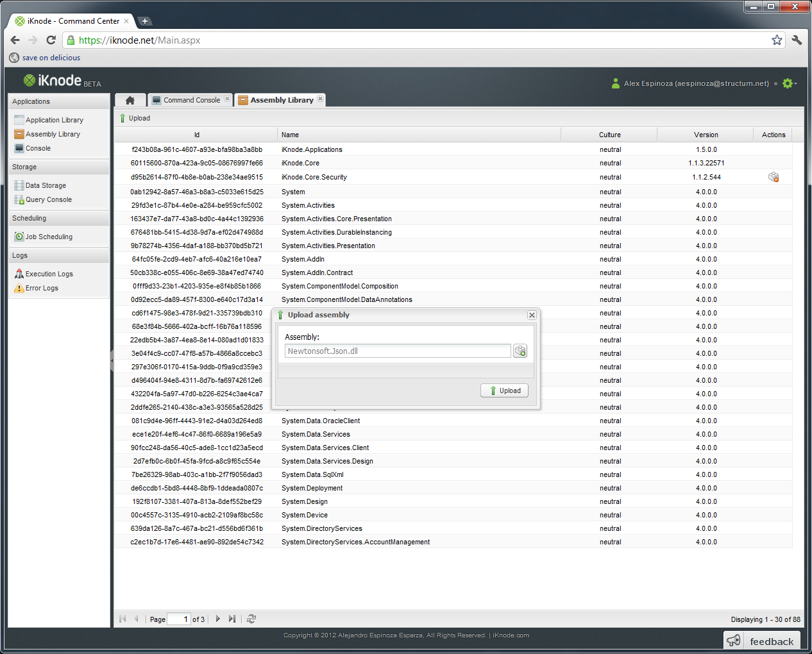Bookmark page with the star icon
812x654 pixels.
pyautogui.click(x=777, y=40)
